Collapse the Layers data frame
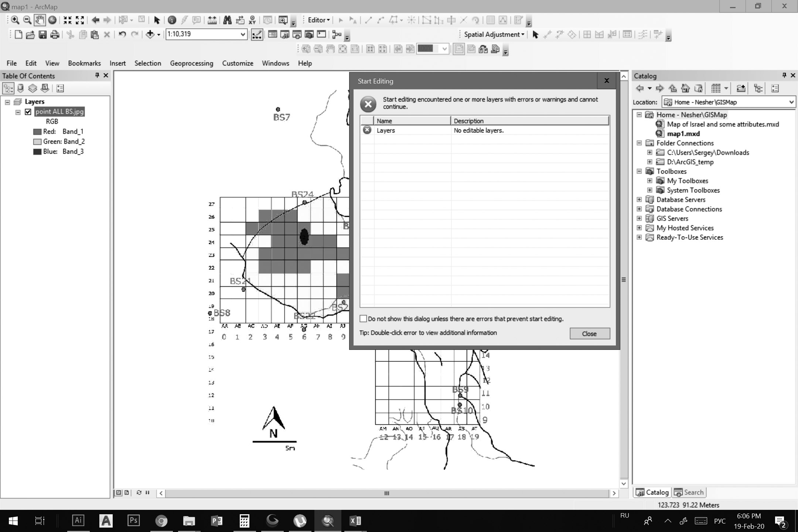This screenshot has height=532, width=798. pyautogui.click(x=7, y=102)
